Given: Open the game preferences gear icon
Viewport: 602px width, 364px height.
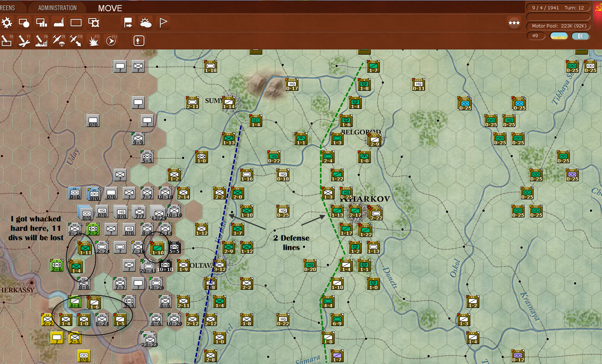Looking at the screenshot, I should [7, 23].
